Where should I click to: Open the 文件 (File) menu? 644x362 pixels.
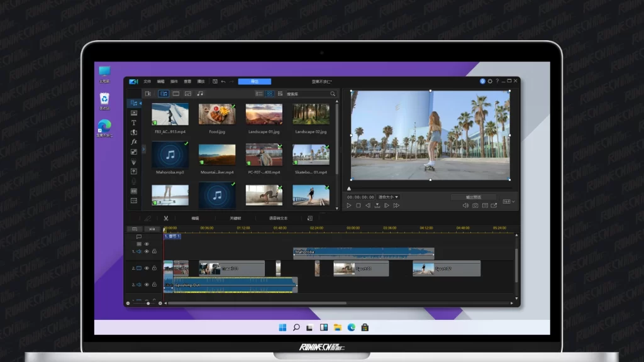coord(147,81)
